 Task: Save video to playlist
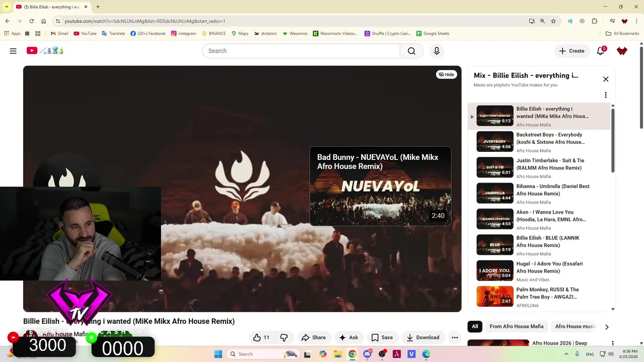[x=382, y=337]
